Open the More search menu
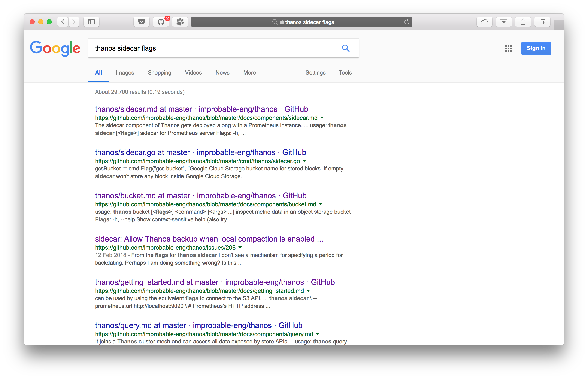 pyautogui.click(x=249, y=73)
